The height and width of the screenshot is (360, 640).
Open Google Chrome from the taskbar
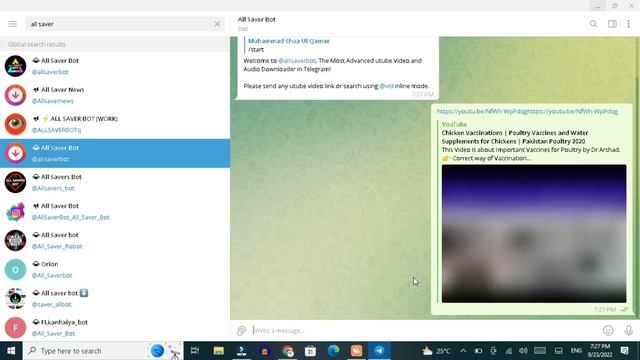tap(288, 351)
